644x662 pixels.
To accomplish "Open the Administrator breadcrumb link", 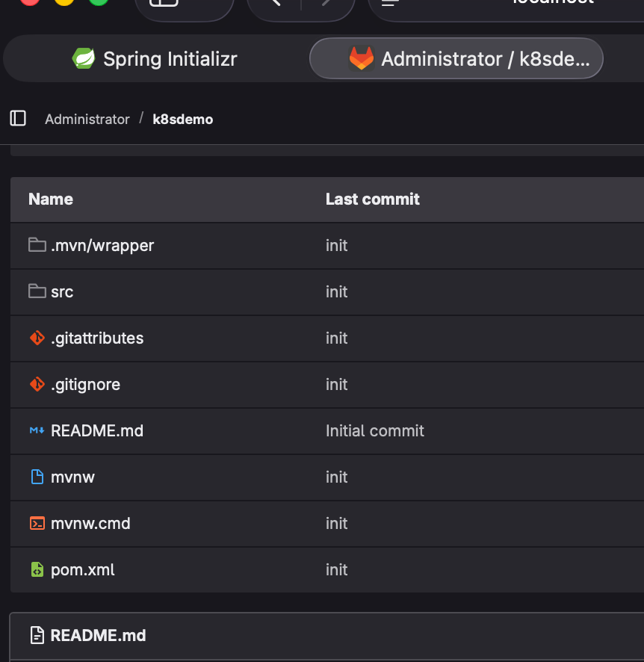I will pos(87,119).
